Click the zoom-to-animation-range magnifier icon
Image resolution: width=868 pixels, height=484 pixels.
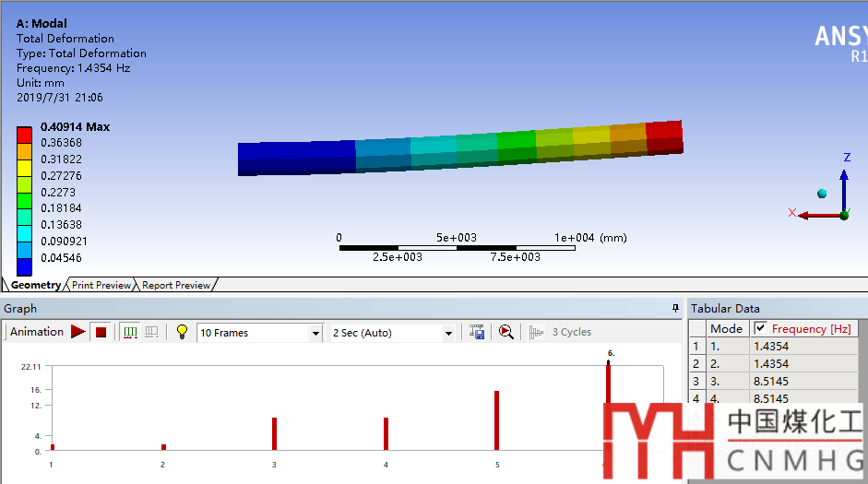505,332
